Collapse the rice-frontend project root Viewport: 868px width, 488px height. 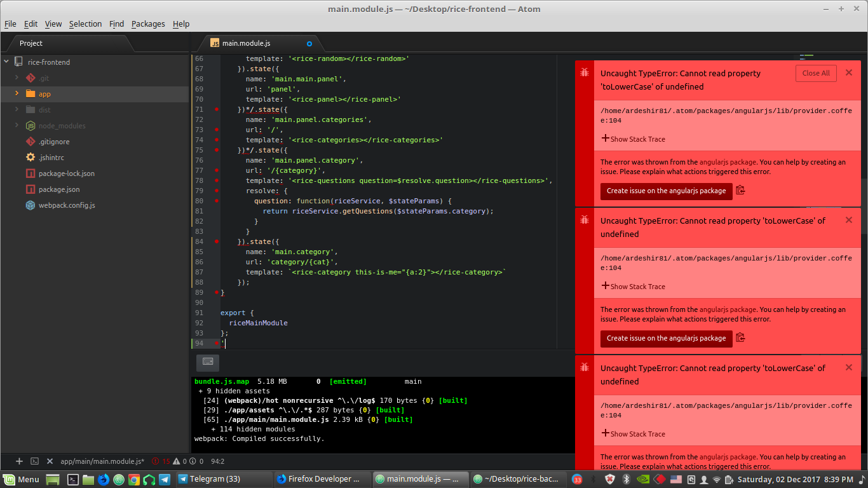point(6,62)
